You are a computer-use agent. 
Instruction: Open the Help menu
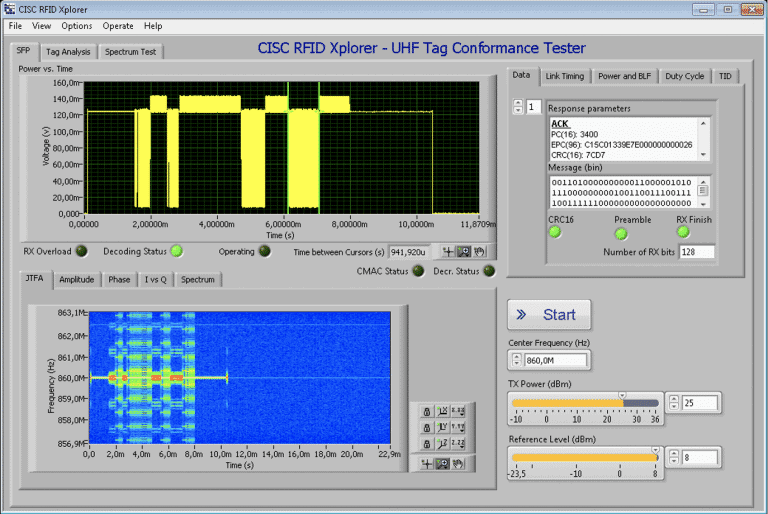click(x=153, y=26)
